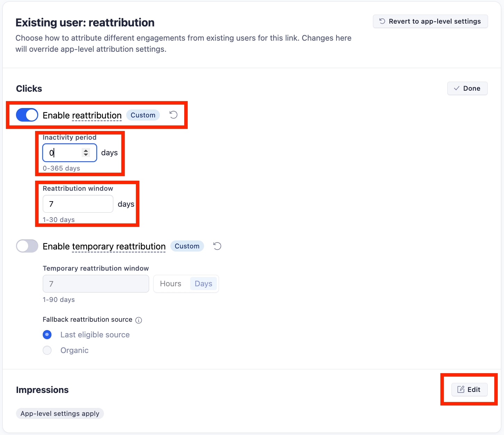Click the underlined "temporary reattribution" term
This screenshot has height=435, width=504.
click(x=119, y=246)
